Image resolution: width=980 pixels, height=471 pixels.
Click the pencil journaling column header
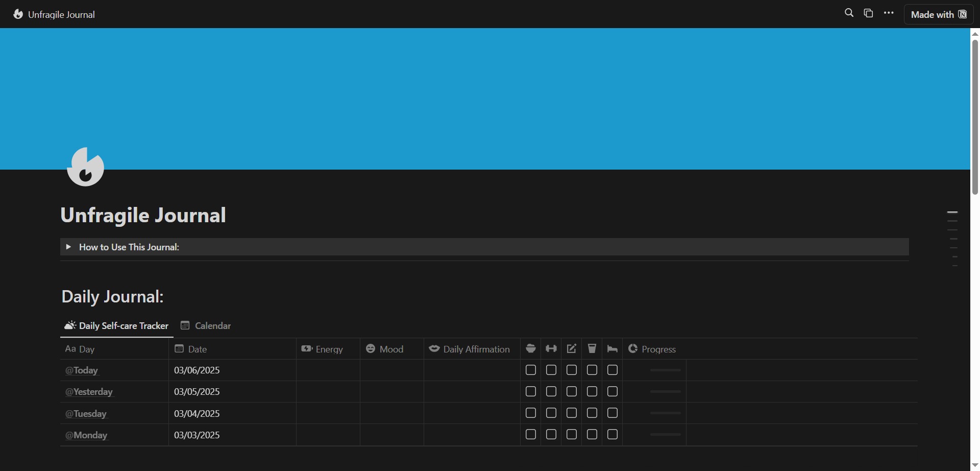point(572,349)
